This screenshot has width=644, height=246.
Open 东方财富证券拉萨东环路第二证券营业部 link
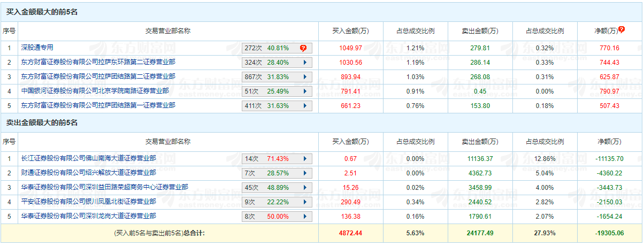point(98,63)
